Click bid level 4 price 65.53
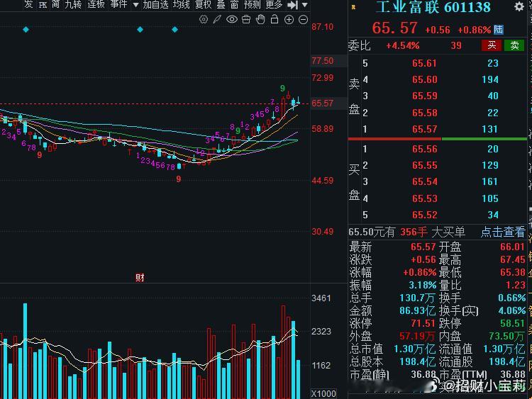The height and width of the screenshot is (399, 532). pyautogui.click(x=424, y=198)
